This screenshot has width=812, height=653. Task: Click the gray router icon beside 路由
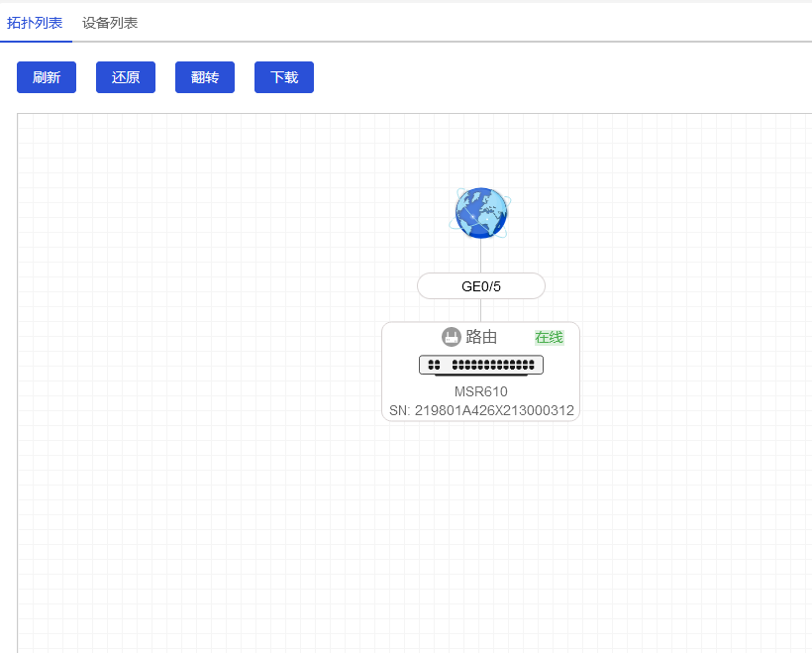(x=452, y=337)
